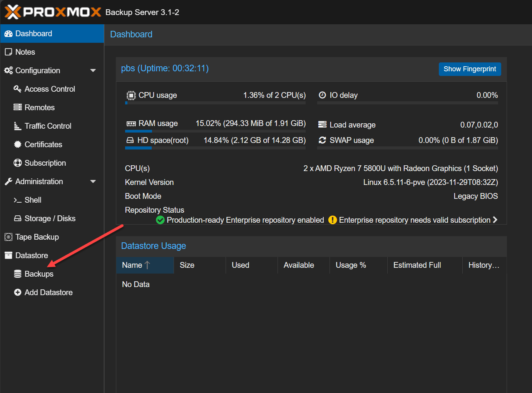
Task: Click the Datastore archive box icon
Action: click(8, 255)
